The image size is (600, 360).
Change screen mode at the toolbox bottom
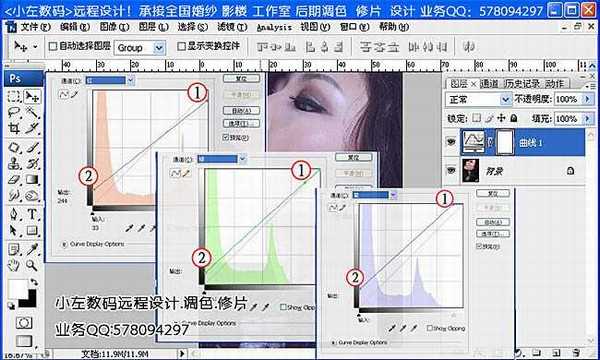24,340
